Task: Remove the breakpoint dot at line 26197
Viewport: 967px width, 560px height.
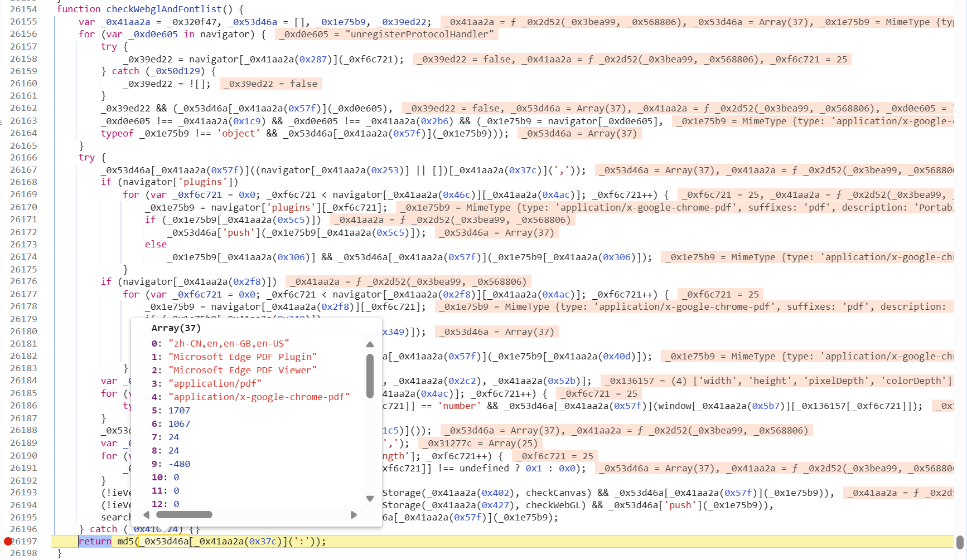Action: pyautogui.click(x=8, y=542)
